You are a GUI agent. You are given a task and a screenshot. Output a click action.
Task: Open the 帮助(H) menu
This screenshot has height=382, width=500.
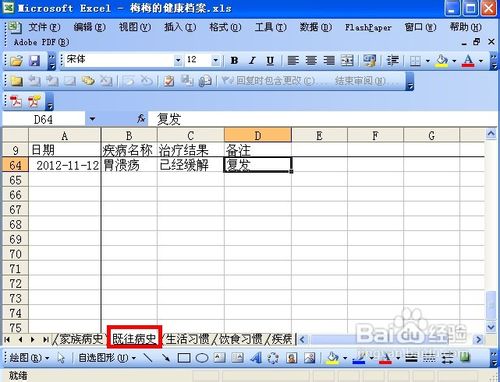click(x=465, y=27)
